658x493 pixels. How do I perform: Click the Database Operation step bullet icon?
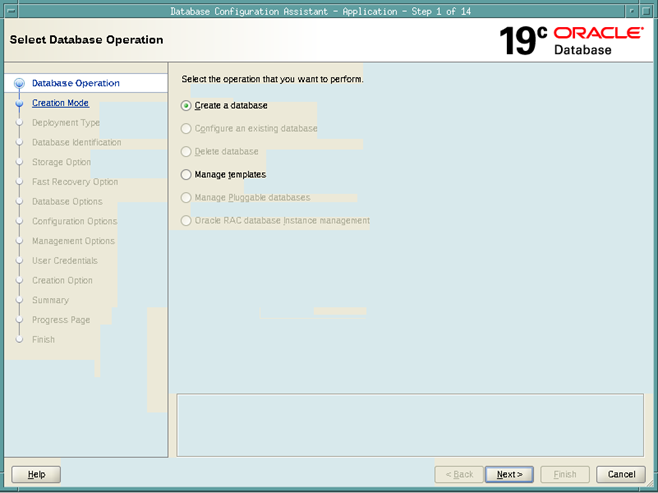(19, 83)
